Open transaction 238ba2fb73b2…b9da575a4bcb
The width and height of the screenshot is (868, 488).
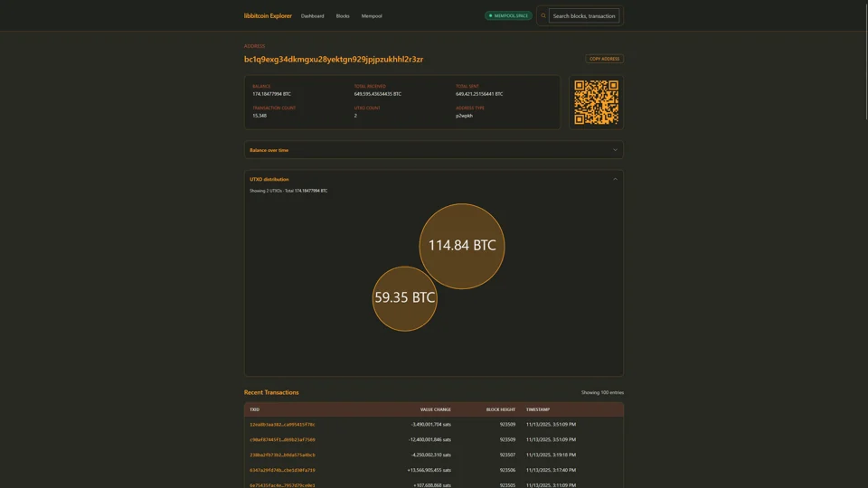pos(282,455)
